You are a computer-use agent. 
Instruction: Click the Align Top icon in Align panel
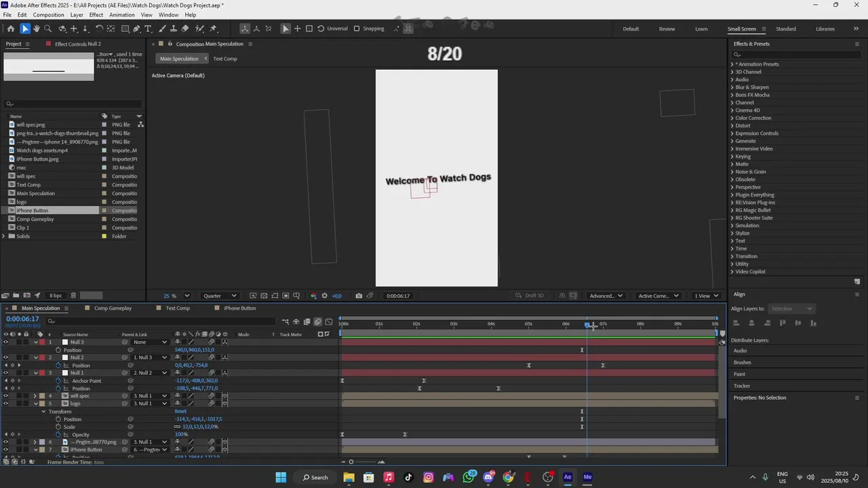pyautogui.click(x=782, y=323)
